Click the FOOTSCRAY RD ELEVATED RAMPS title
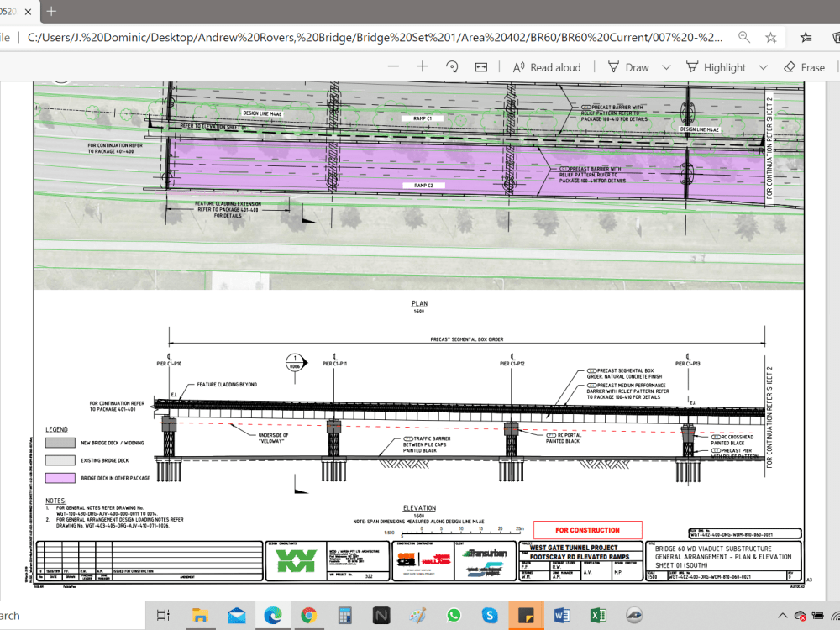Viewport: 840px width, 630px height. (x=580, y=557)
